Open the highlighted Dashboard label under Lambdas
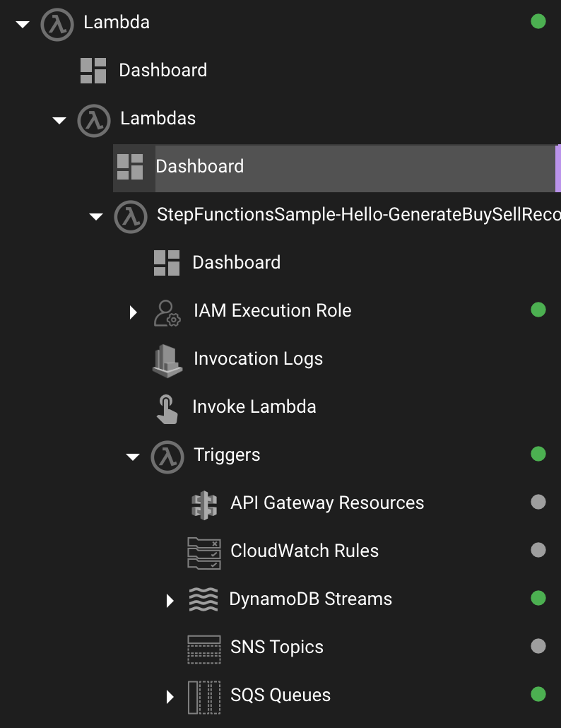The height and width of the screenshot is (728, 561). [x=199, y=166]
